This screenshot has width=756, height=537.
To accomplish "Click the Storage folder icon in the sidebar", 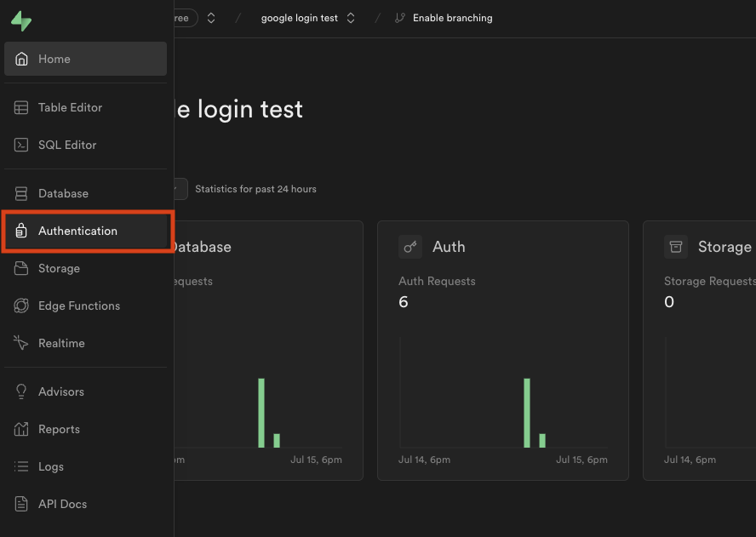I will point(21,269).
